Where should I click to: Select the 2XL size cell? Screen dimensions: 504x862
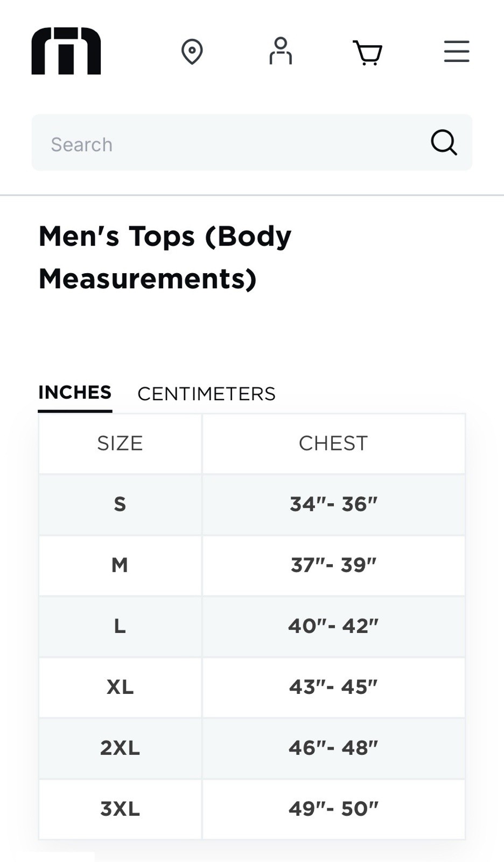point(120,748)
